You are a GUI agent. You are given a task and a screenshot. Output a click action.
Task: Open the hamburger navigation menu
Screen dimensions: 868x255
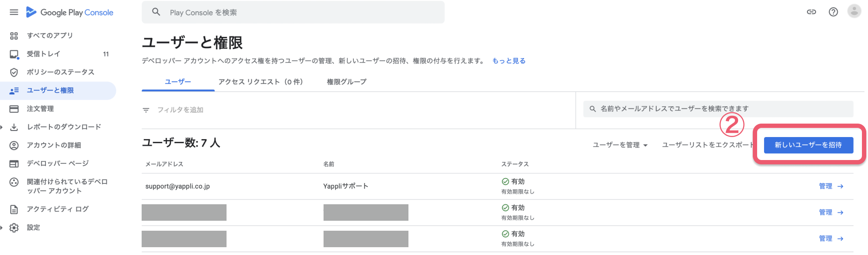point(14,12)
